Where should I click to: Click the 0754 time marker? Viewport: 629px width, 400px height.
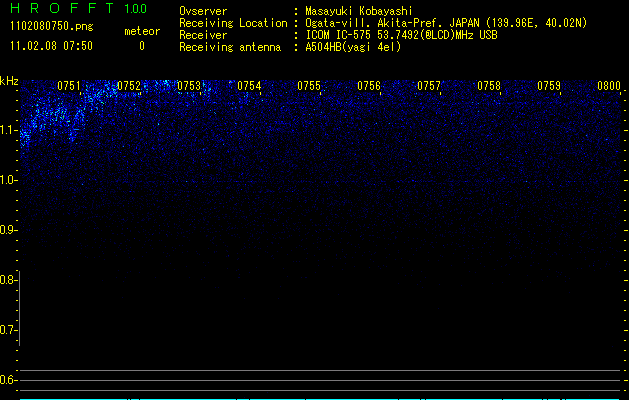(249, 86)
